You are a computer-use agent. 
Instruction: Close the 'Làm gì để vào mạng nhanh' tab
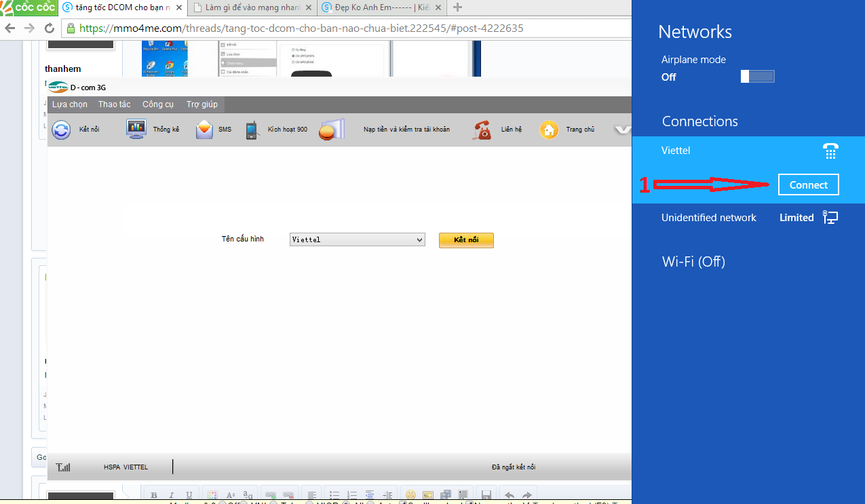[308, 7]
